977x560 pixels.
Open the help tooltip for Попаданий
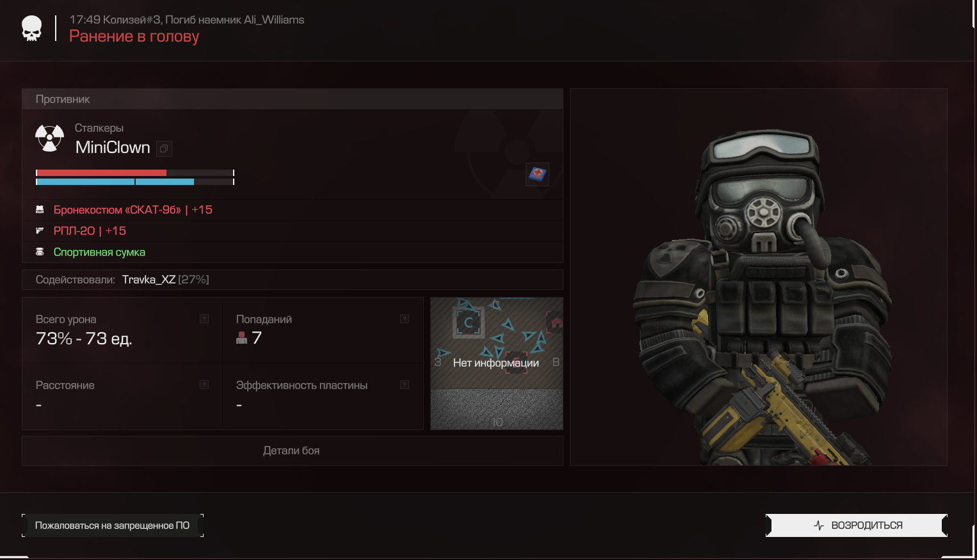pyautogui.click(x=405, y=319)
